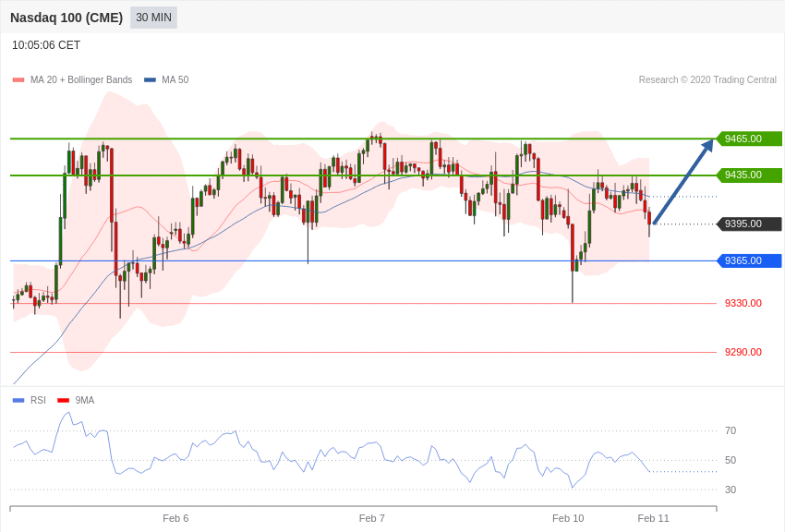The image size is (785, 532).
Task: Select the Feb 7 date on time axis
Action: (x=372, y=518)
